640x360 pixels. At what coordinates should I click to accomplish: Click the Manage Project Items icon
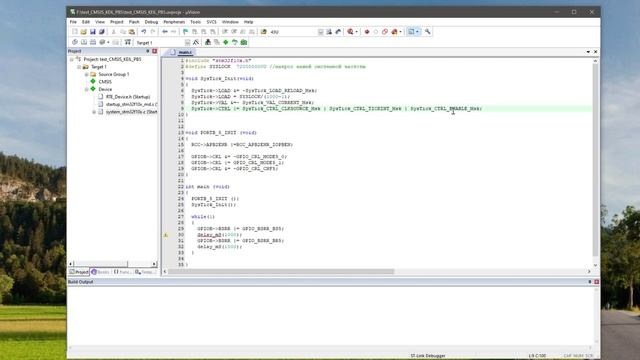click(208, 42)
